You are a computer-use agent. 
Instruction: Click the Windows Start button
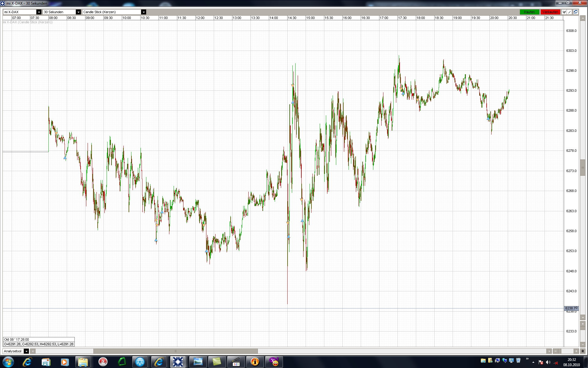coord(8,362)
